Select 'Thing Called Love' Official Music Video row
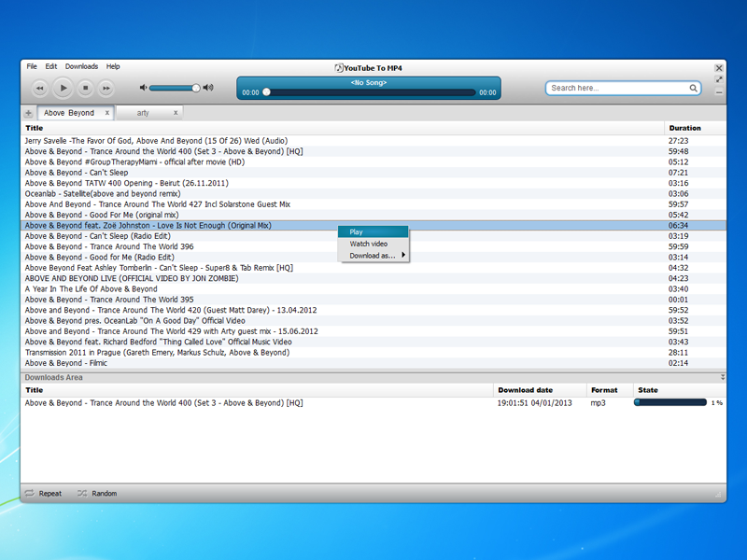Image resolution: width=747 pixels, height=560 pixels. point(373,342)
